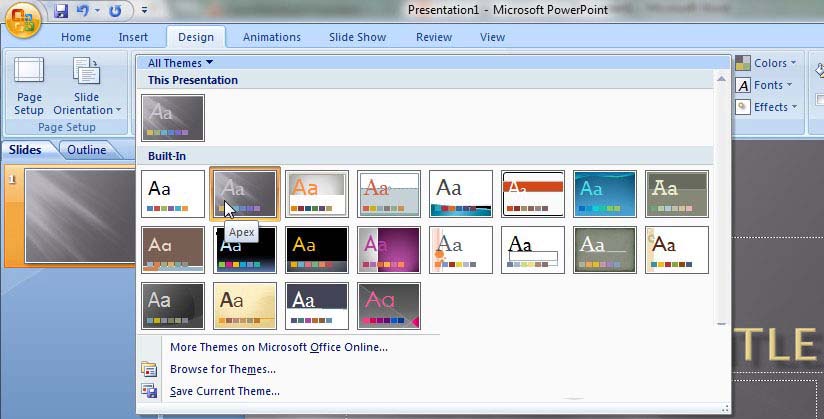Apply the brown background theme thumbnail

pos(173,250)
